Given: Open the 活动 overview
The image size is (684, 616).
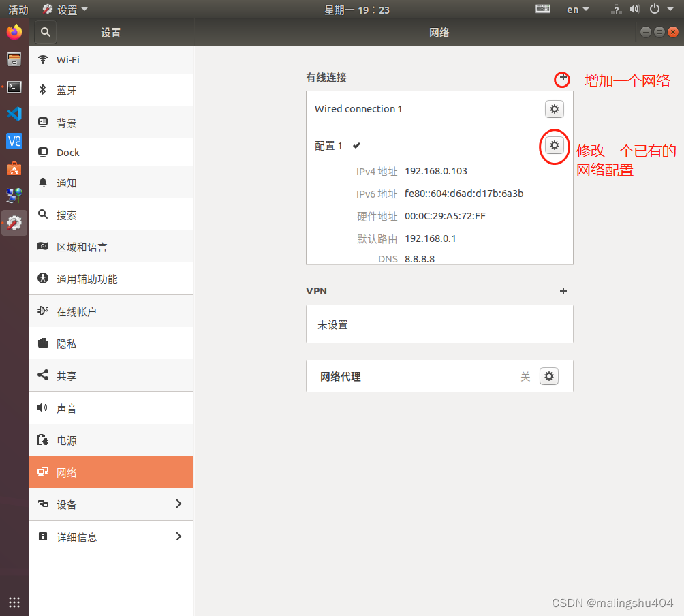Looking at the screenshot, I should (18, 10).
